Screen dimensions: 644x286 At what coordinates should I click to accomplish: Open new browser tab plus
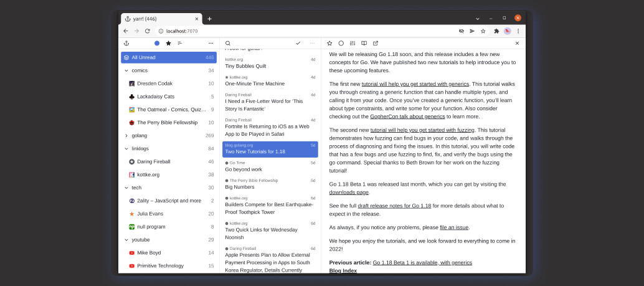(x=209, y=19)
